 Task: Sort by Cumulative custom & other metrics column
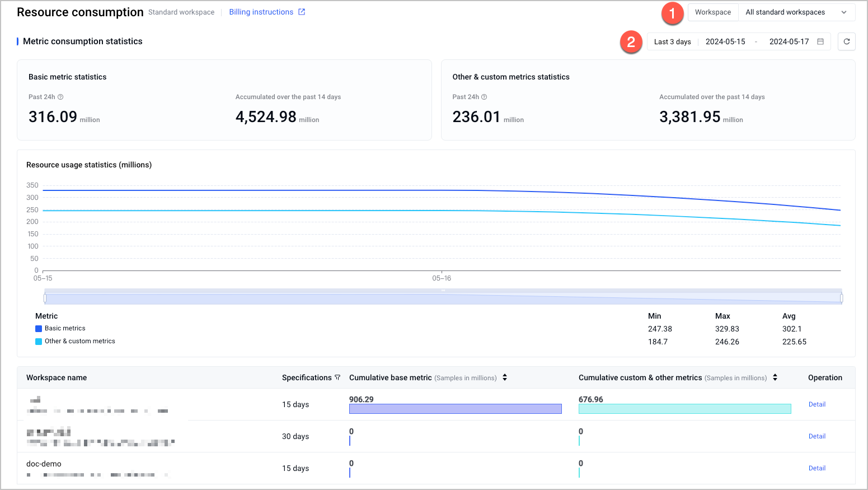775,377
